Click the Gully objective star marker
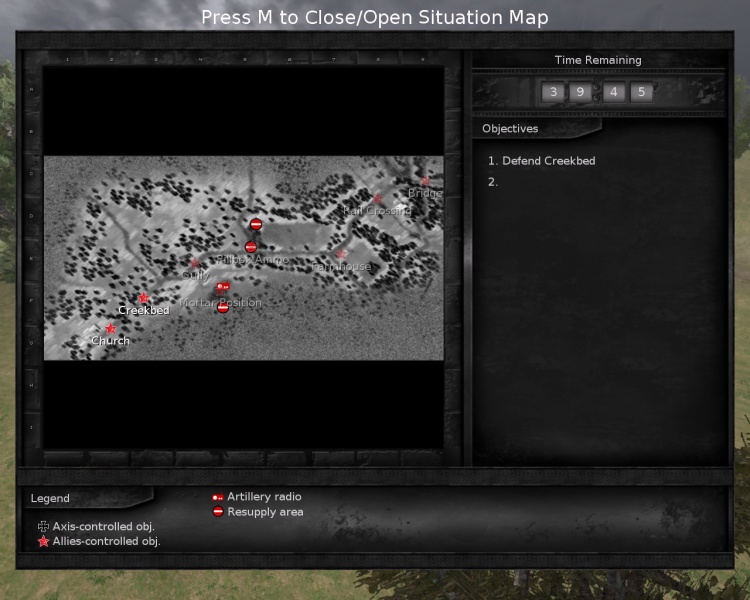The width and height of the screenshot is (750, 600). click(195, 263)
